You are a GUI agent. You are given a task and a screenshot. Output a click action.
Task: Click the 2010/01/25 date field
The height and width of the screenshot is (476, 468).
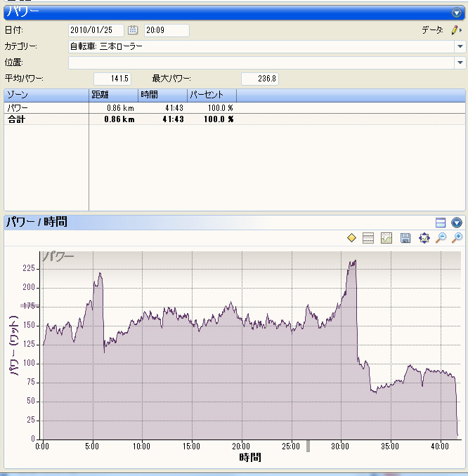[x=96, y=30]
